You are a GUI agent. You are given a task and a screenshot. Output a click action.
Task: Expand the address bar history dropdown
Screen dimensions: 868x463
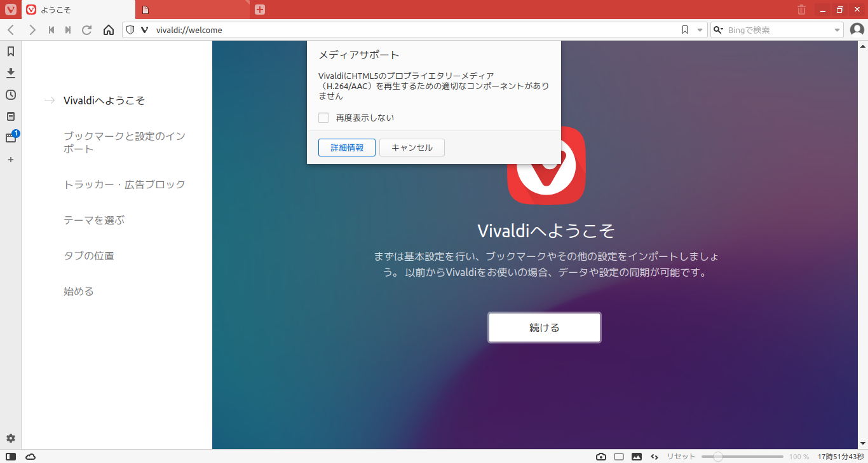[x=700, y=30]
